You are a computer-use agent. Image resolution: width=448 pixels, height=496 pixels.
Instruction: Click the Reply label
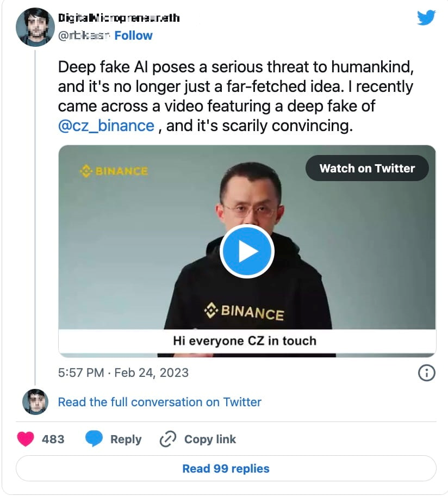[x=126, y=439]
